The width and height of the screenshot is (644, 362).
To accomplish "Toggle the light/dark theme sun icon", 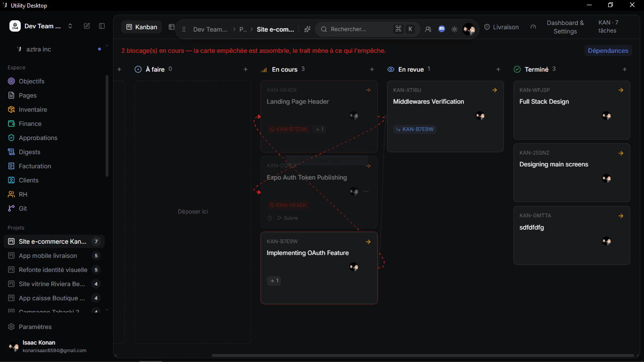I will [x=454, y=29].
